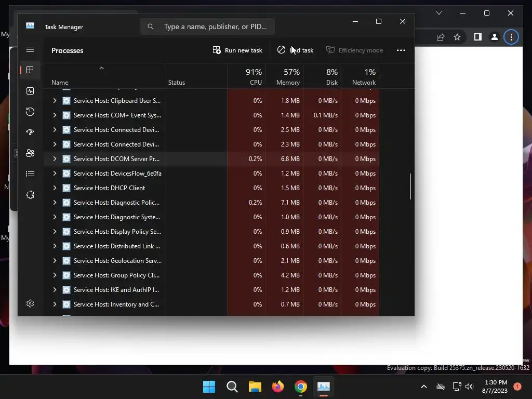The width and height of the screenshot is (532, 399).
Task: Open File Explorer from taskbar
Action: (255, 387)
